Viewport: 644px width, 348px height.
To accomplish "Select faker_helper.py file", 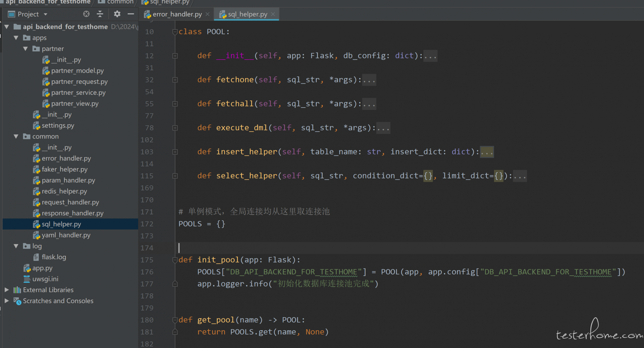I will [x=65, y=169].
